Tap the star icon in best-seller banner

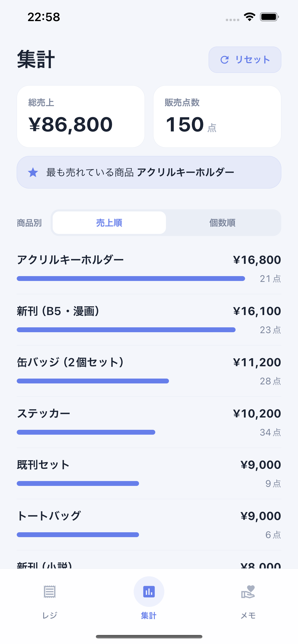(33, 172)
